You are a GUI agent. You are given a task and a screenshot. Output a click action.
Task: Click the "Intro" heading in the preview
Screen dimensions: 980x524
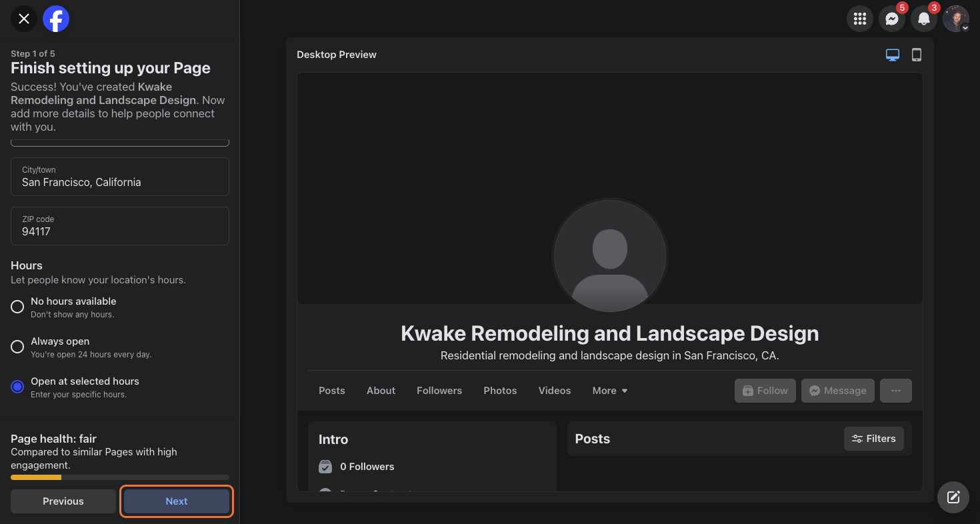coord(333,439)
